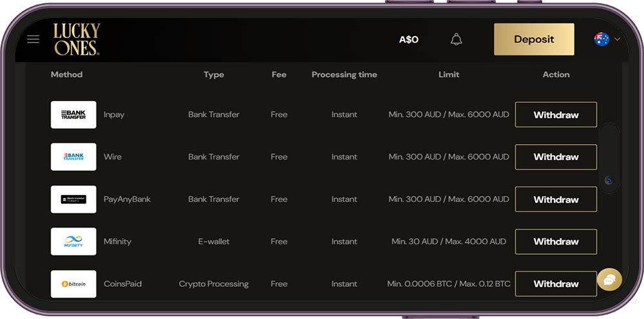Select the Inpay method name
644x319 pixels.
pos(114,115)
